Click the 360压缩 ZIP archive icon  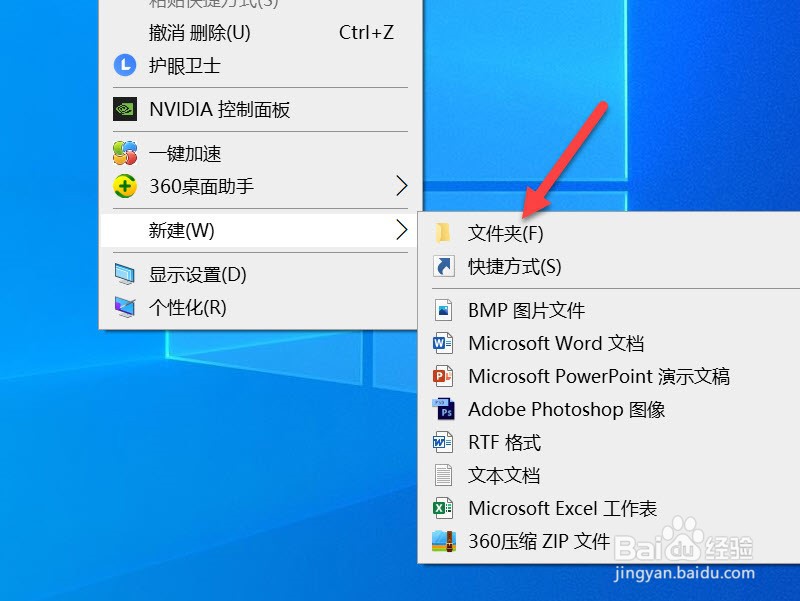443,541
